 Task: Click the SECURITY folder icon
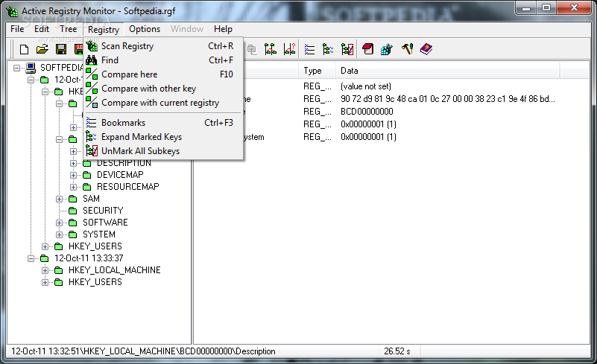[73, 211]
